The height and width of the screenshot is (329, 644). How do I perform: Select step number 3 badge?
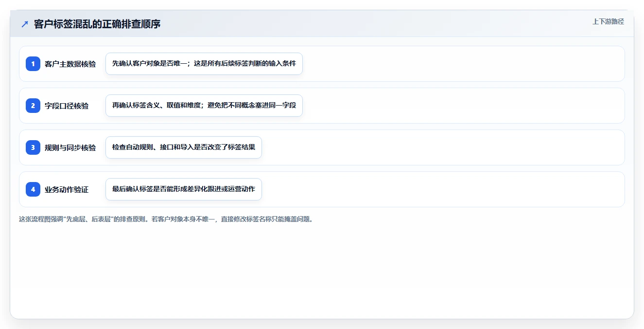pos(33,147)
